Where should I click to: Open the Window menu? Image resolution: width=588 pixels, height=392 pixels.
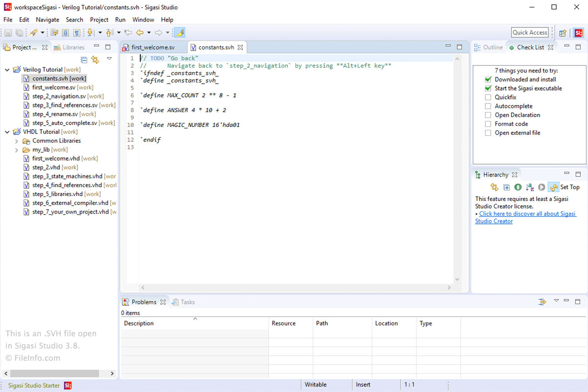143,20
